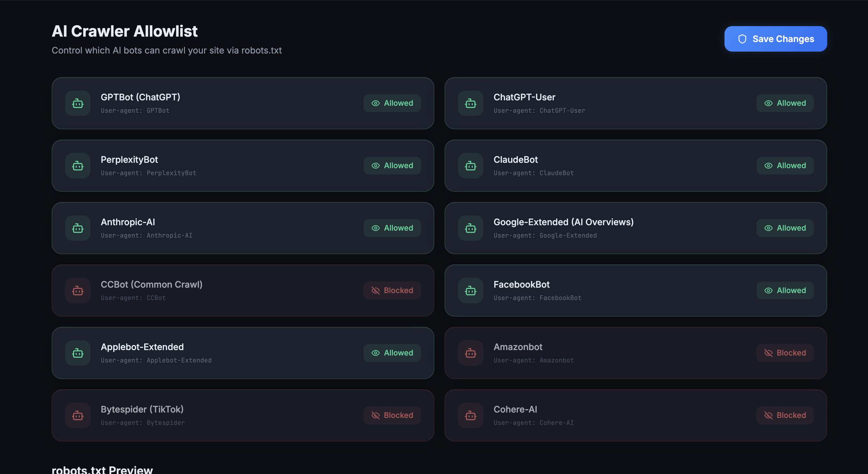Click the PerplexityBot robot icon
This screenshot has height=474, width=868.
point(77,165)
